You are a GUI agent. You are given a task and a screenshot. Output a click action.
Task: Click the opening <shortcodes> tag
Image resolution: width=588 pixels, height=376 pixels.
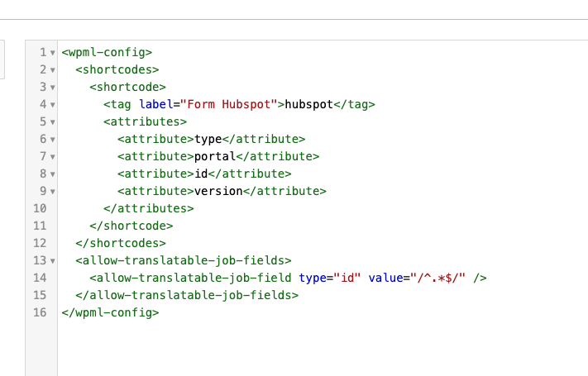click(x=117, y=69)
